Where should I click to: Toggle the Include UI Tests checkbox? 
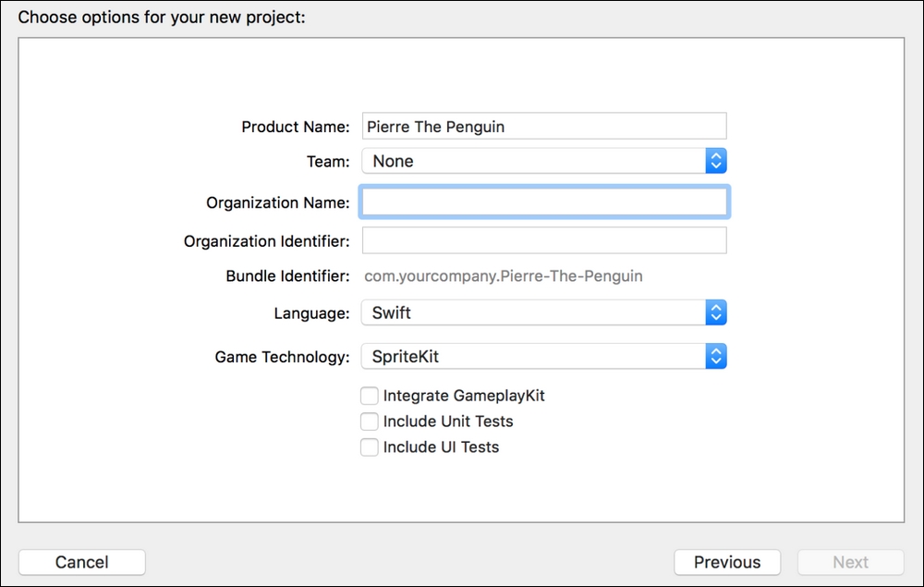tap(370, 447)
